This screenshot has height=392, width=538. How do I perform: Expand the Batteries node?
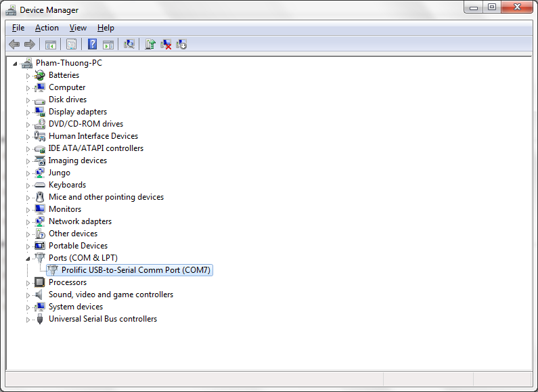pyautogui.click(x=28, y=76)
